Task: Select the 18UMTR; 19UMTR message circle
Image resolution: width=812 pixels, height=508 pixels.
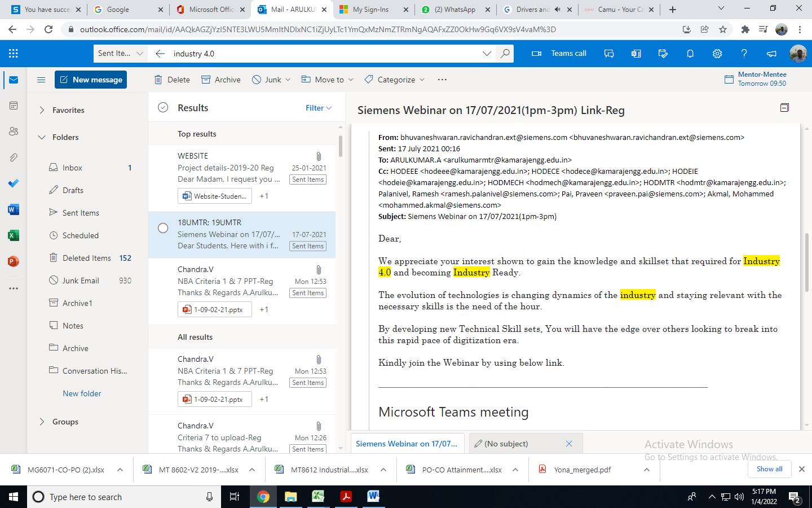Action: click(163, 228)
